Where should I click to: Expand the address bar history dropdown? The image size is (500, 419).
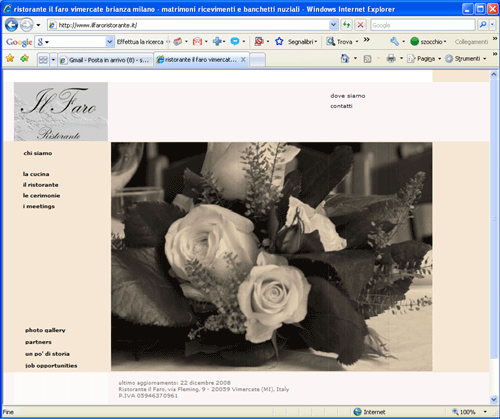pos(333,25)
